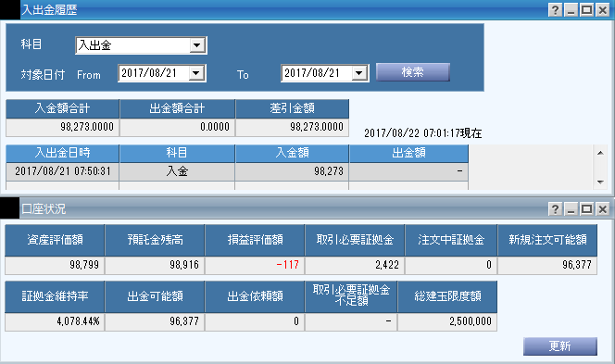The width and height of the screenshot is (615, 364).
Task: Sort by 入出金日時 column header
Action: point(62,153)
